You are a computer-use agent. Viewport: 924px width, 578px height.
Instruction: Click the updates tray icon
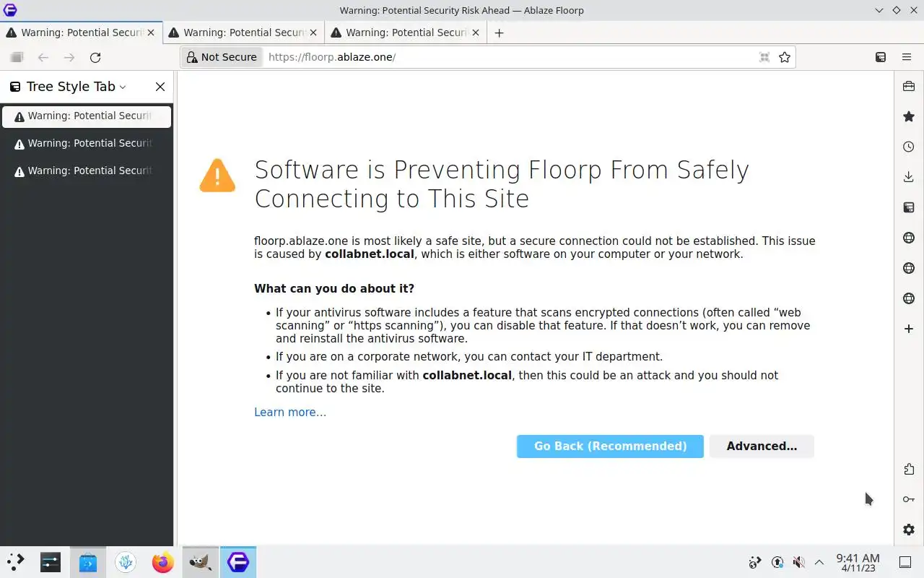point(777,562)
